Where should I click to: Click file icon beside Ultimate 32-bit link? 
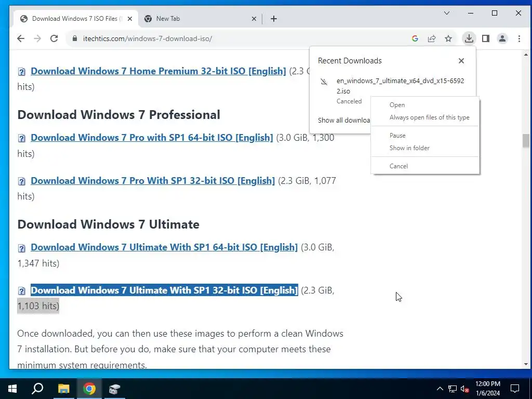[22, 291]
